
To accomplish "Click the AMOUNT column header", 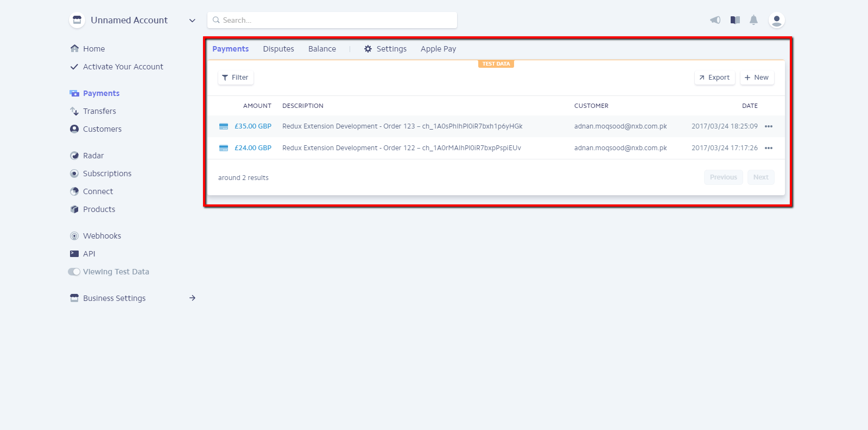I will 257,106.
